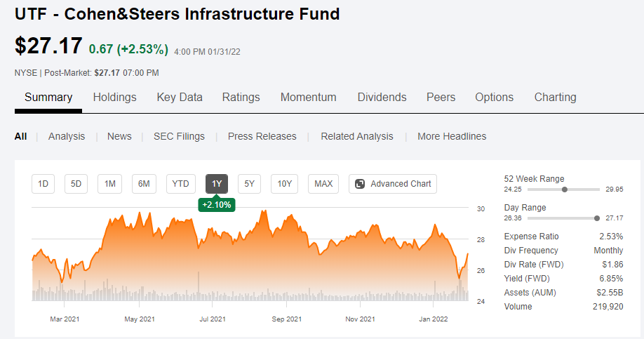The height and width of the screenshot is (339, 644).
Task: Filter headlines by All
Action: pos(20,136)
